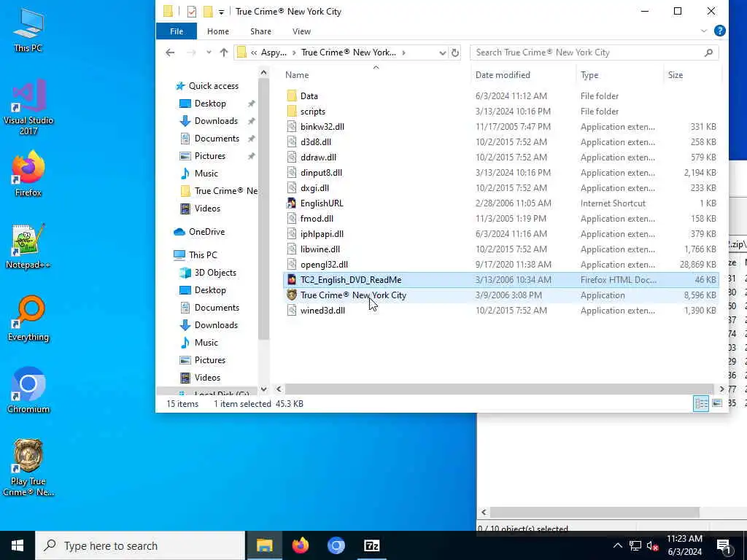Click the Type here to search box
Screen dimensions: 747x560
pos(140,545)
